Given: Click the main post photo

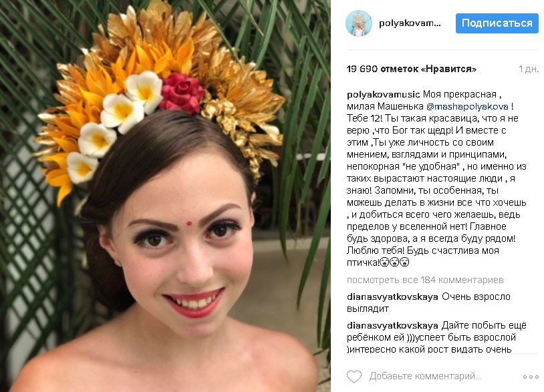Looking at the screenshot, I should (x=165, y=196).
